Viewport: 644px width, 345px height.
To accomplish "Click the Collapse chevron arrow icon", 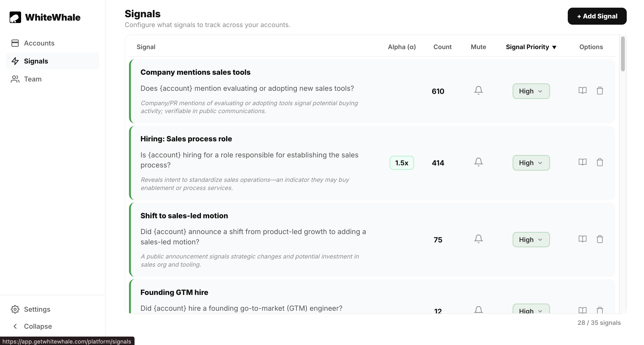I will (15, 326).
